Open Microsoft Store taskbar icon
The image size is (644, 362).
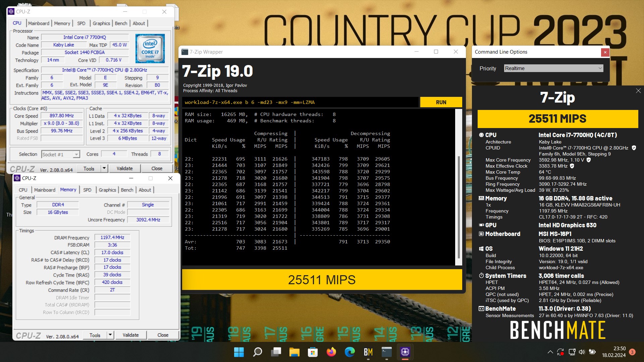pos(313,352)
